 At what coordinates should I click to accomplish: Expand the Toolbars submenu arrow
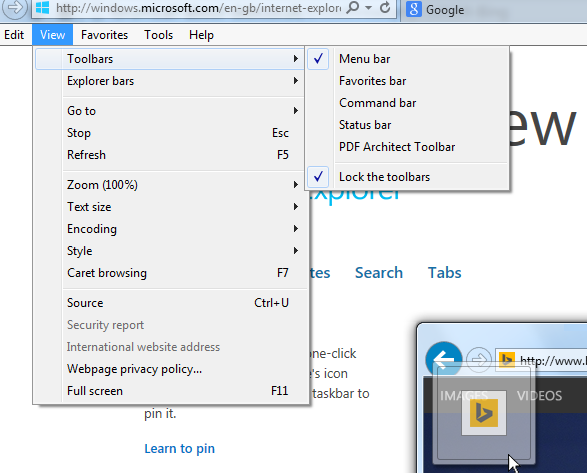pos(296,59)
